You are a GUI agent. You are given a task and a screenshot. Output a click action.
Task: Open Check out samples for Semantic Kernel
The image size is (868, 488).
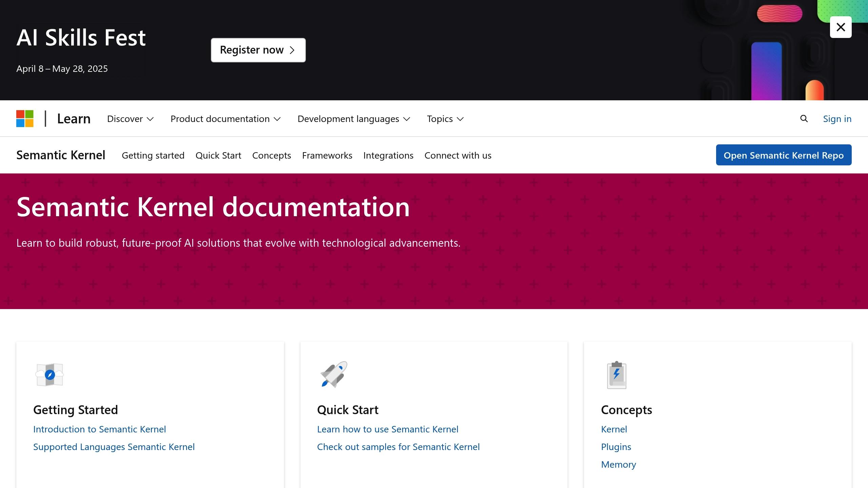pyautogui.click(x=398, y=447)
